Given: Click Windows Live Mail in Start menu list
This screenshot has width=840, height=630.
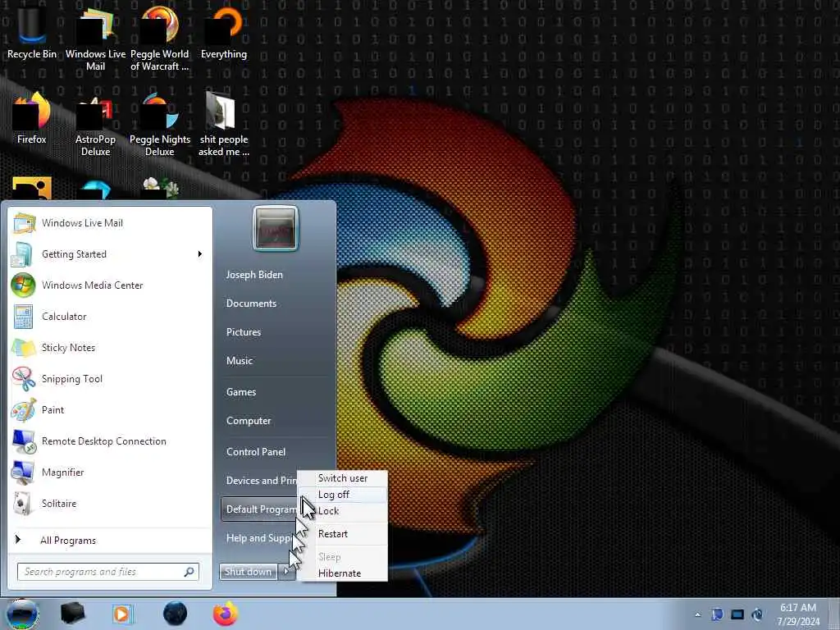Looking at the screenshot, I should click(x=111, y=223).
